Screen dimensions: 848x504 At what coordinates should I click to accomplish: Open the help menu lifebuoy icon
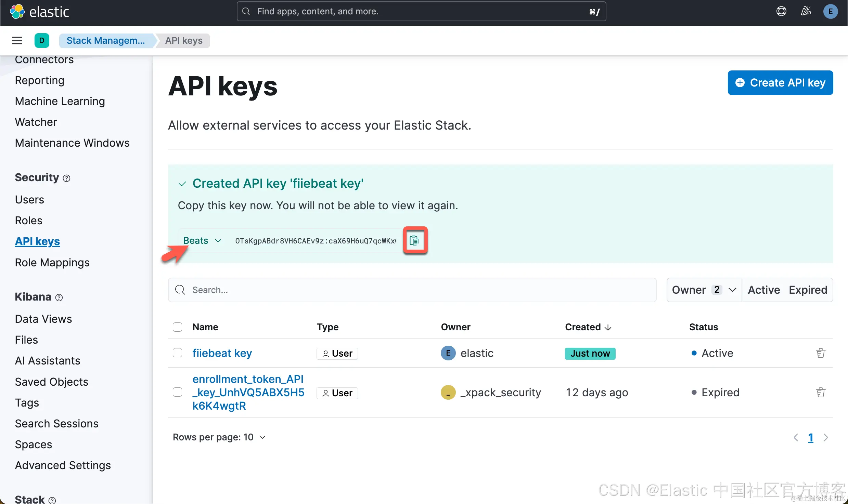click(x=781, y=11)
